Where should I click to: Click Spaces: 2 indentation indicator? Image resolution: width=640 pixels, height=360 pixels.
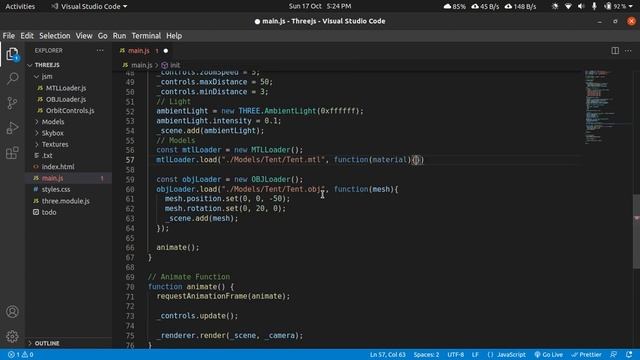tap(426, 355)
